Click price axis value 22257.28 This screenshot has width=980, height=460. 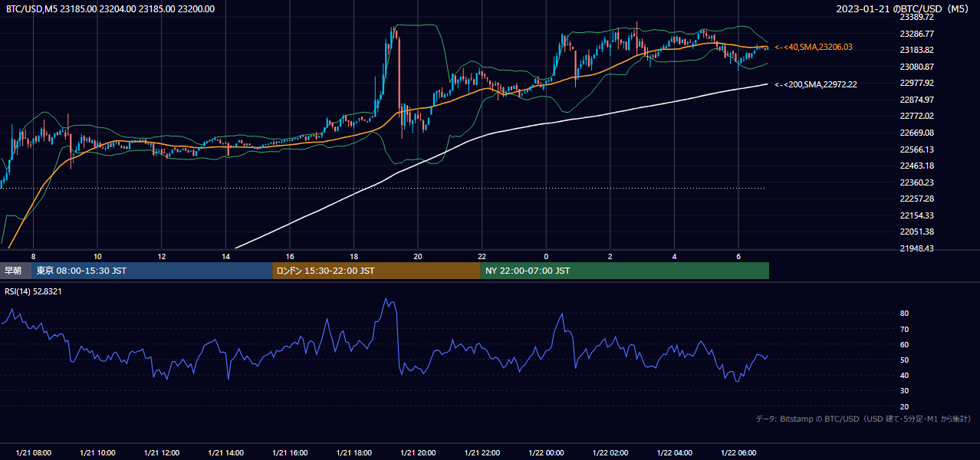tap(916, 199)
